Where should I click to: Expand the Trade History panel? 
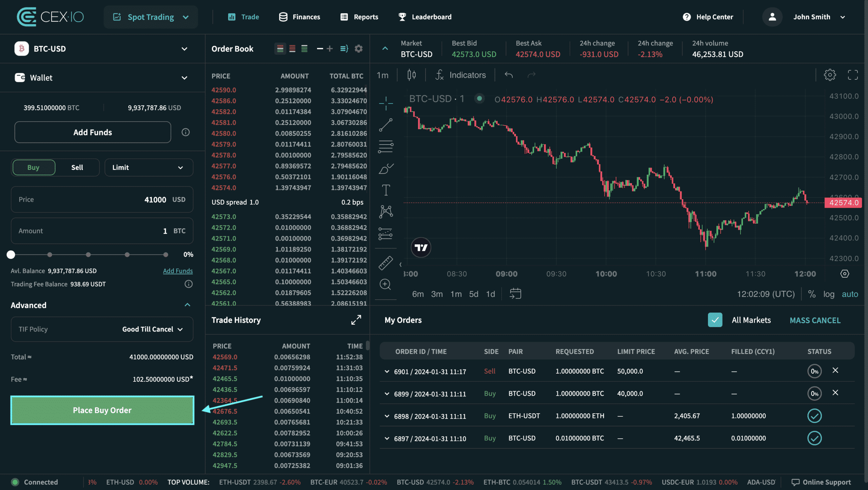356,320
